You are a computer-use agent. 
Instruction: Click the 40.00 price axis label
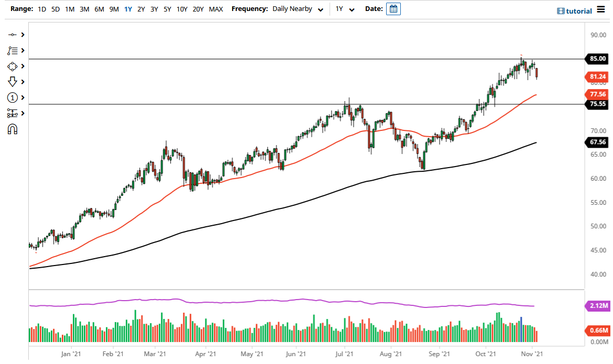click(598, 274)
